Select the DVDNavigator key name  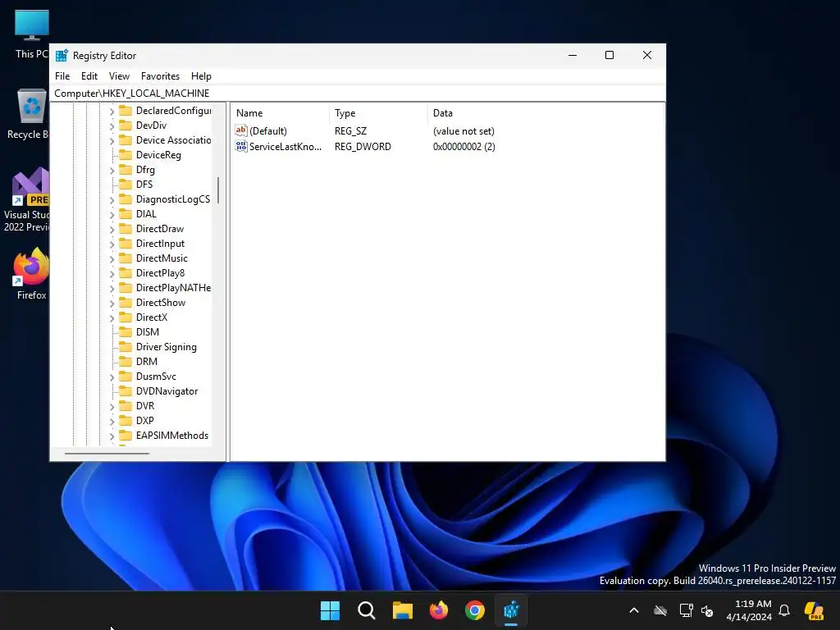(x=167, y=391)
